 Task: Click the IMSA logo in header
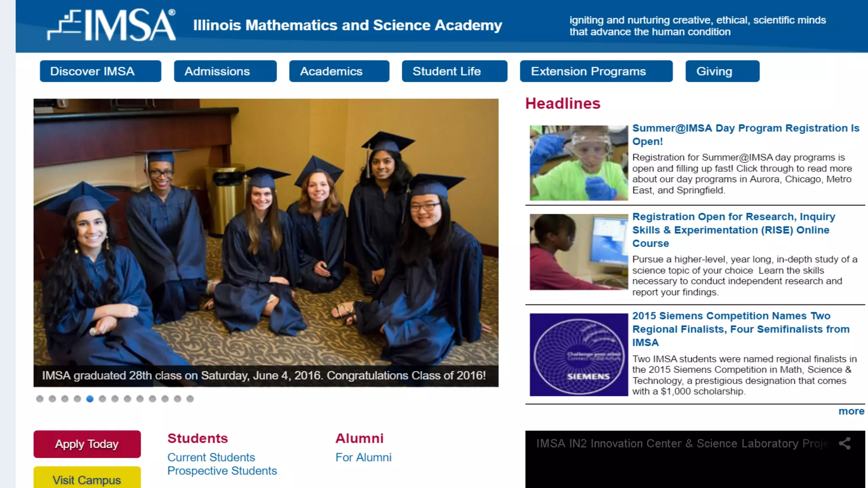pos(111,25)
